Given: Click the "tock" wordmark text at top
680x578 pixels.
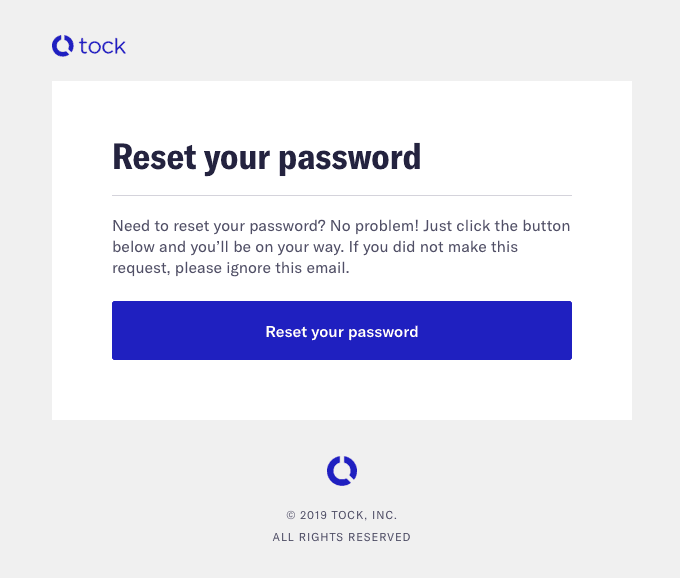Looking at the screenshot, I should click(x=104, y=46).
